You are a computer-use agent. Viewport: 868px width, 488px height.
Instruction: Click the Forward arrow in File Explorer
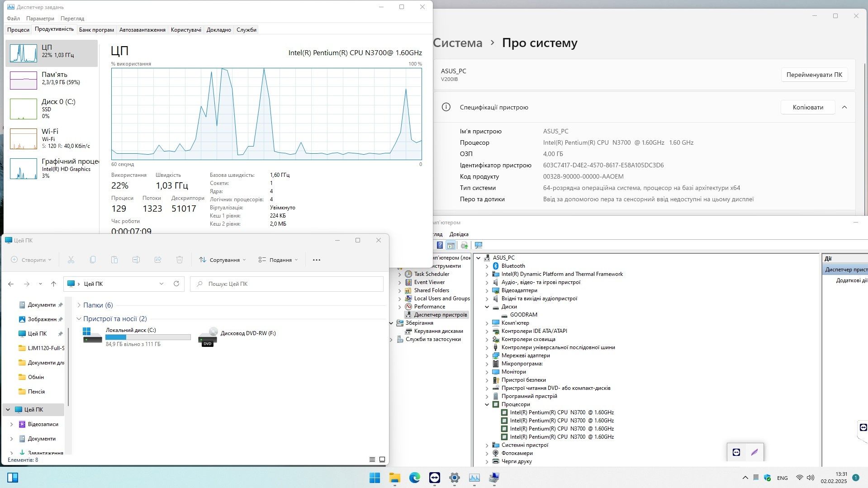pyautogui.click(x=27, y=284)
